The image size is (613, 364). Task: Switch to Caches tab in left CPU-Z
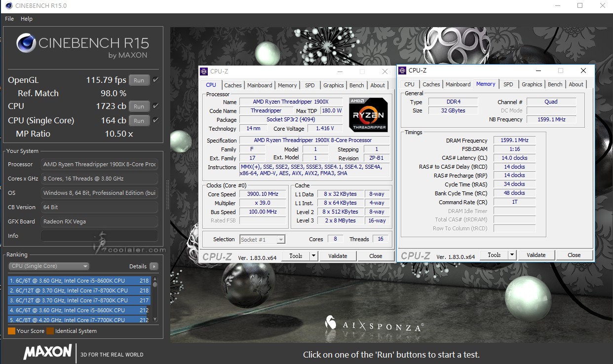pos(233,85)
